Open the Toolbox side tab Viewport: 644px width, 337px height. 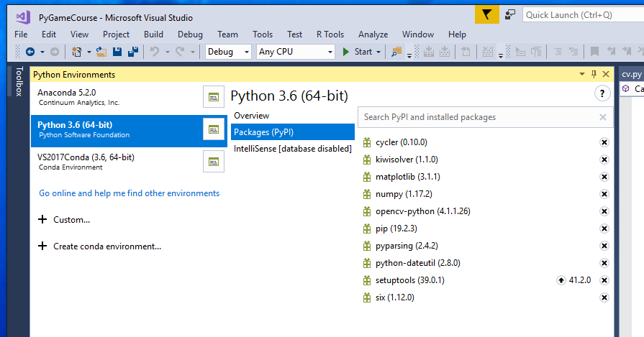(19, 81)
